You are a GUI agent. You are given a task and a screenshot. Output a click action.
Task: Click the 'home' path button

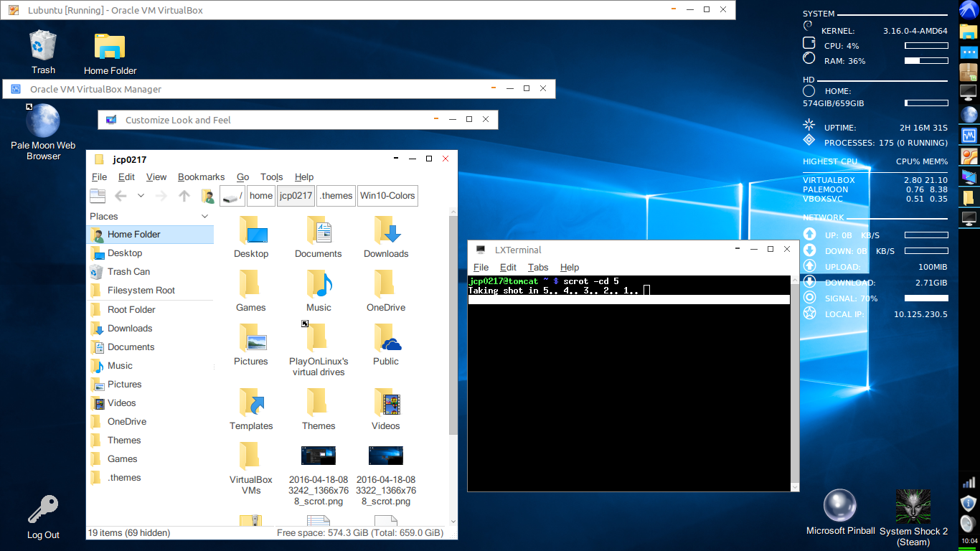tap(261, 196)
